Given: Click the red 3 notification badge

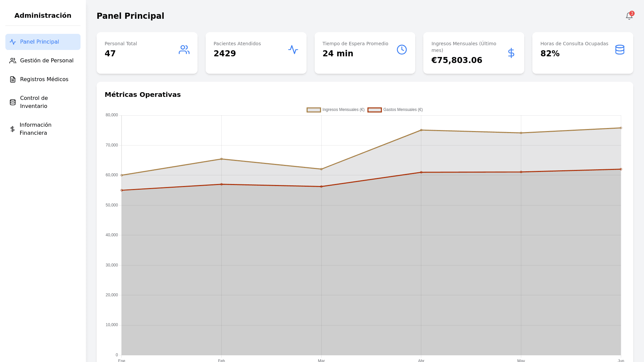Looking at the screenshot, I should [632, 13].
